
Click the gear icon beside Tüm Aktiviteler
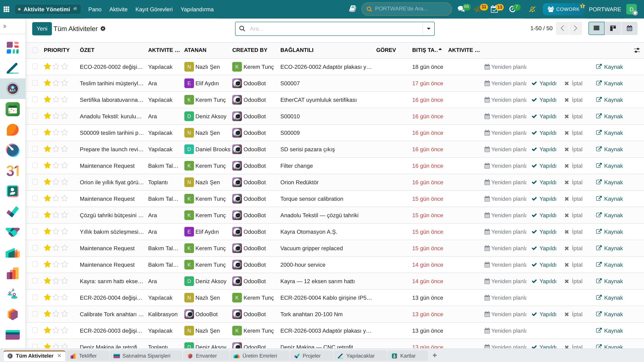[103, 29]
